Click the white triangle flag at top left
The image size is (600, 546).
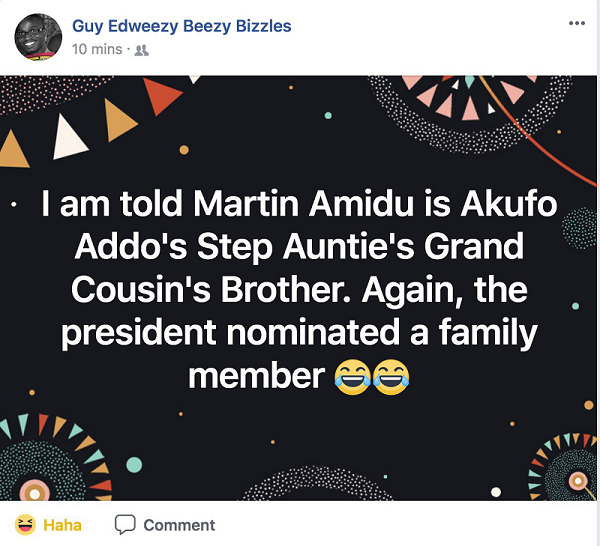pyautogui.click(x=69, y=137)
